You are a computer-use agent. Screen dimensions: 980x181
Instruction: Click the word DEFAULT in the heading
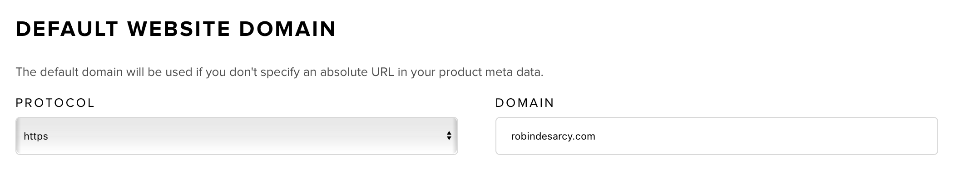(67, 29)
